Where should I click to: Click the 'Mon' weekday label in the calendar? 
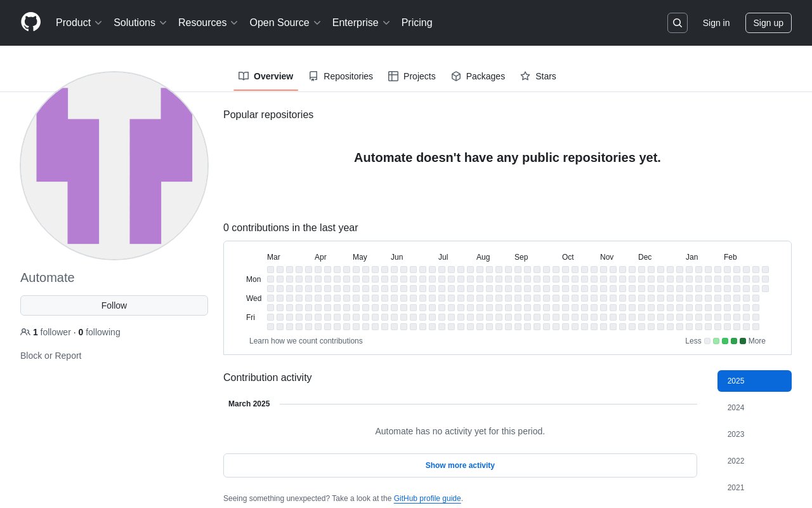coord(253,279)
